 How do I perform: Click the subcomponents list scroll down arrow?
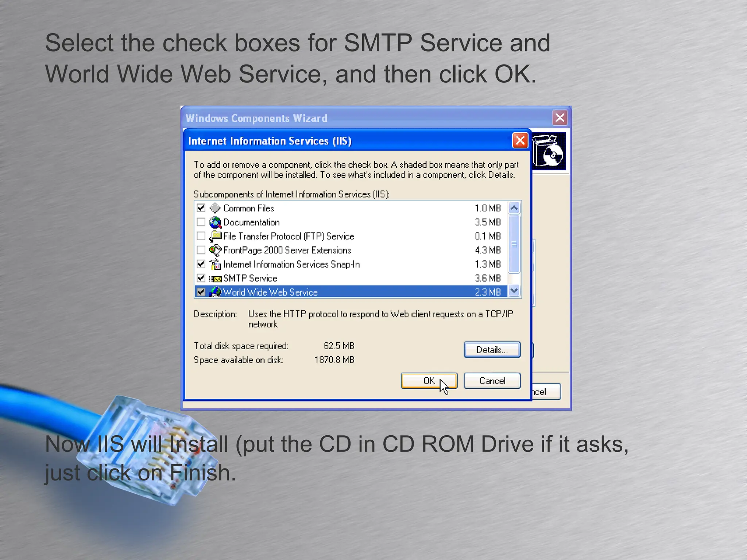point(514,291)
